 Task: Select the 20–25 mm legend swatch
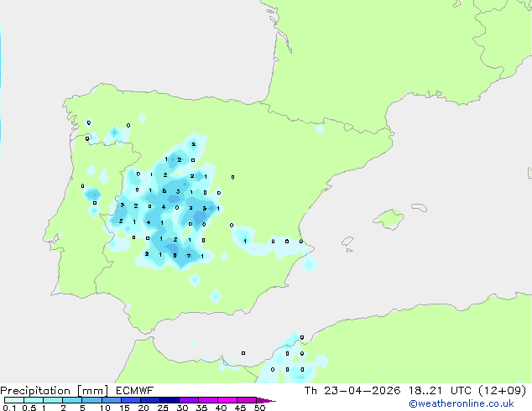pyautogui.click(x=149, y=400)
